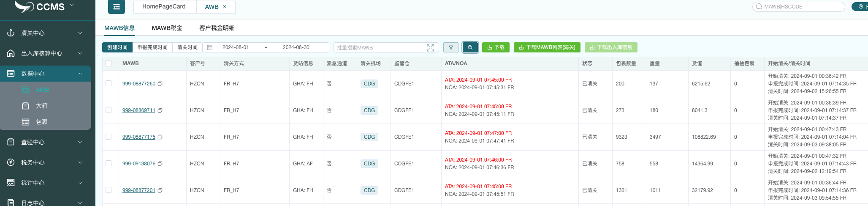
Task: Click the 下载出入库信息 button
Action: click(x=611, y=47)
